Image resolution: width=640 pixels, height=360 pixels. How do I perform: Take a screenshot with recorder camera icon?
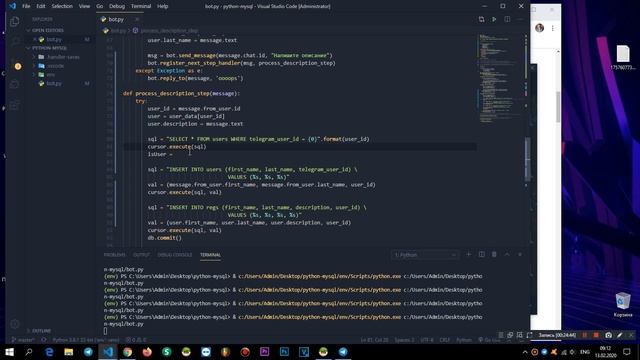click(608, 335)
